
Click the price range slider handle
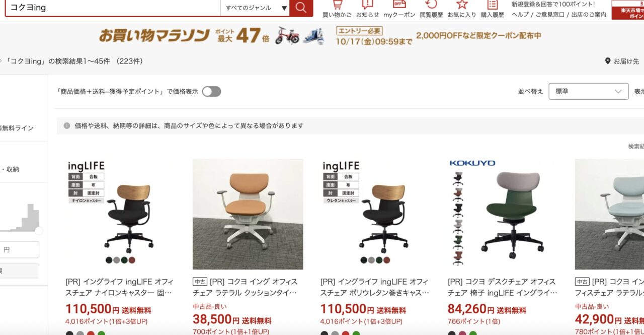point(39,230)
